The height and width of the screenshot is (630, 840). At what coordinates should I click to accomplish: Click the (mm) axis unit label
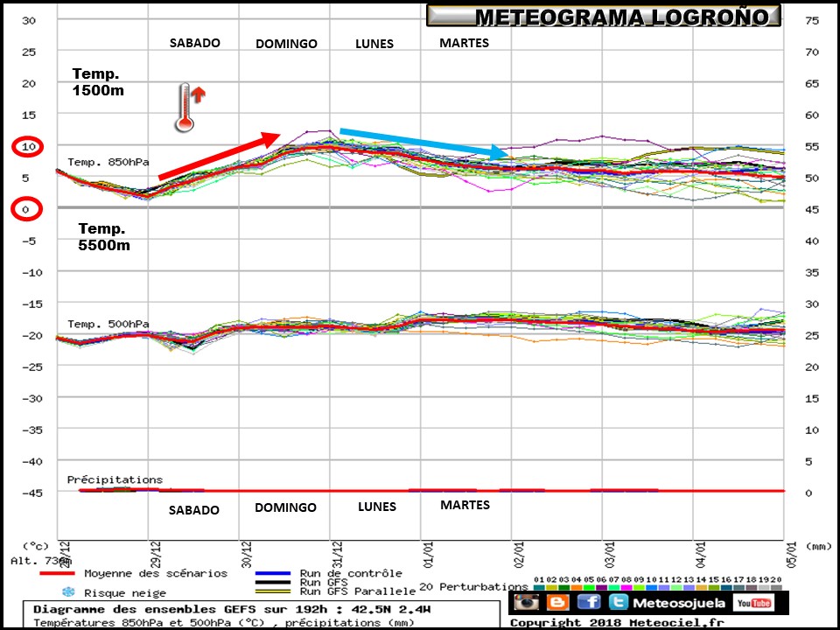pyautogui.click(x=817, y=546)
